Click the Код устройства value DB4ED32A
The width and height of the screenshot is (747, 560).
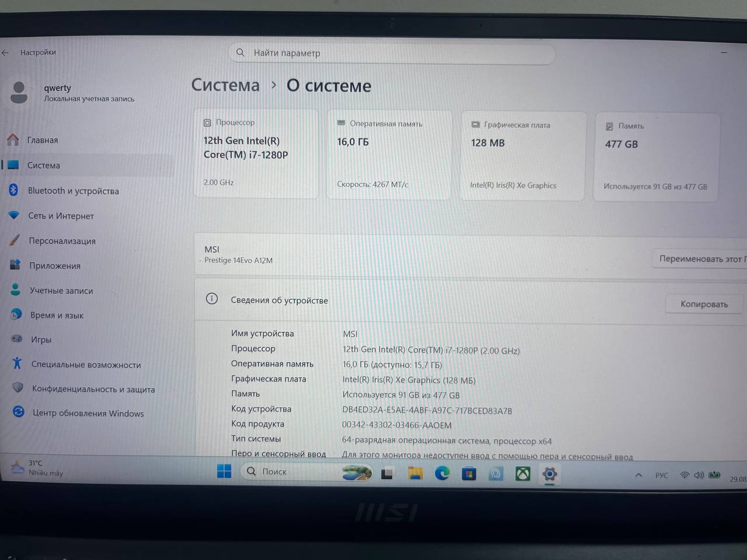[x=427, y=410]
